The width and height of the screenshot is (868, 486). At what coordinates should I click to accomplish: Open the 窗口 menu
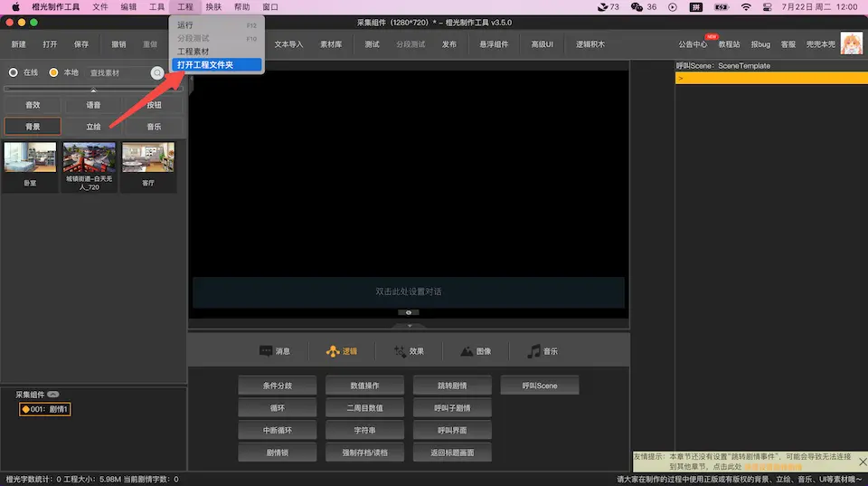pos(270,6)
